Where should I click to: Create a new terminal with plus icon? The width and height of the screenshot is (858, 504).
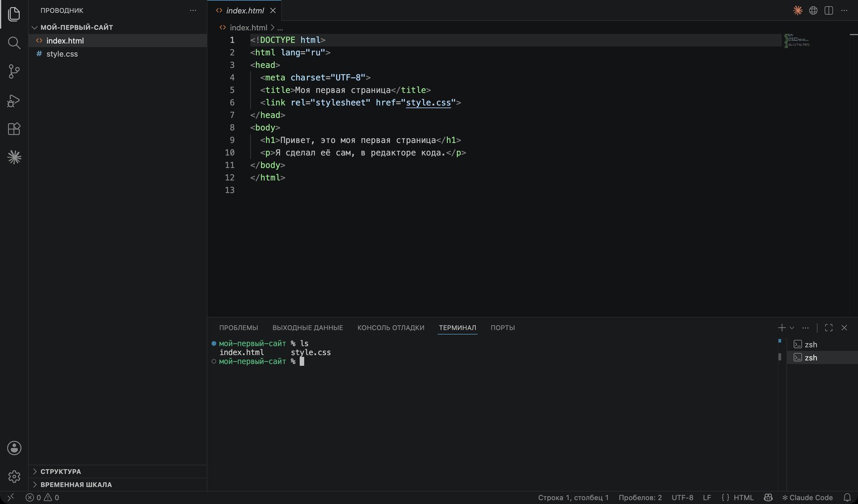782,328
